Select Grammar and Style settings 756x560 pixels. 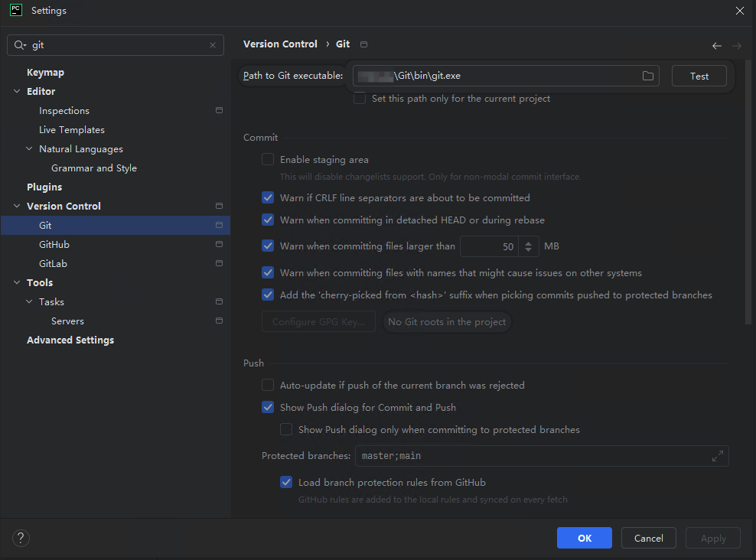tap(94, 168)
